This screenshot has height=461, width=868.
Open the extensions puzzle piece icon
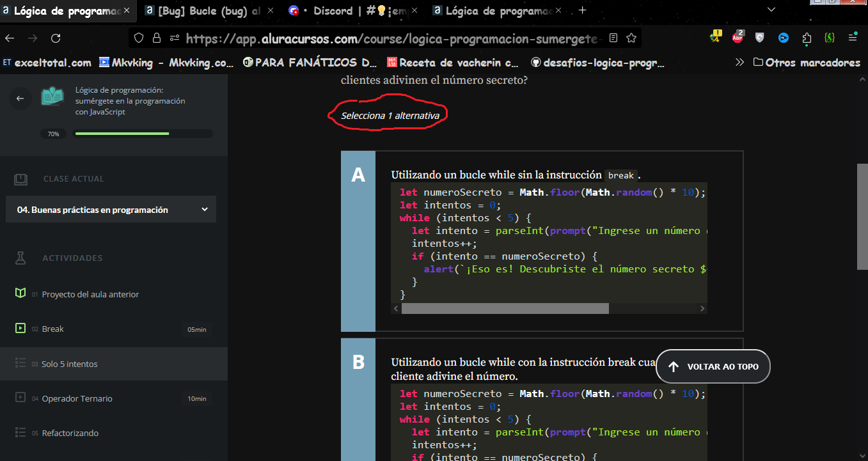tap(806, 38)
